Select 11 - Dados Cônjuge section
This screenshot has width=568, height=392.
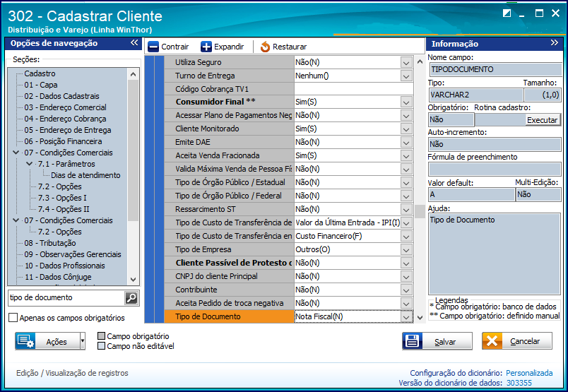pos(58,277)
